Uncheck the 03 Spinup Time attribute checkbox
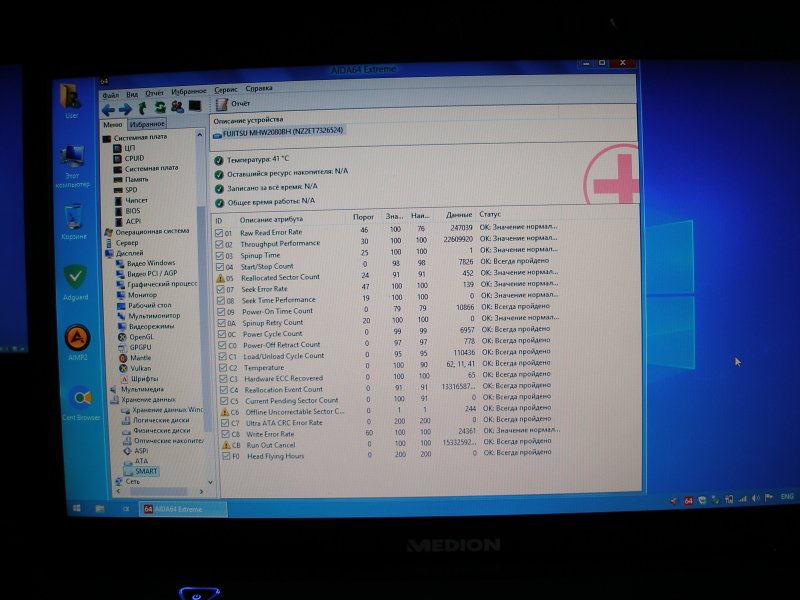 223,253
